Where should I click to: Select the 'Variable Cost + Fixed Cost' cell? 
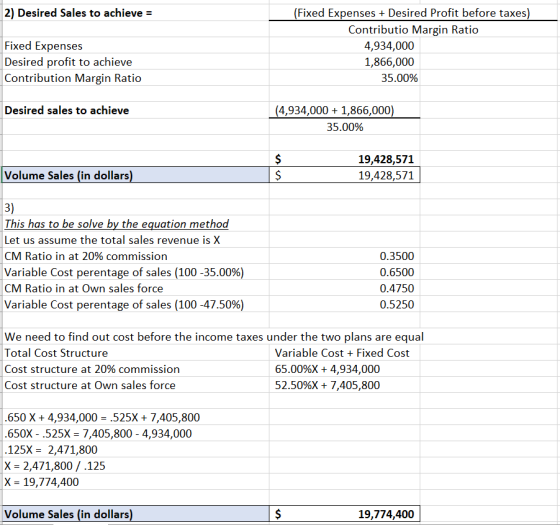pos(345,353)
